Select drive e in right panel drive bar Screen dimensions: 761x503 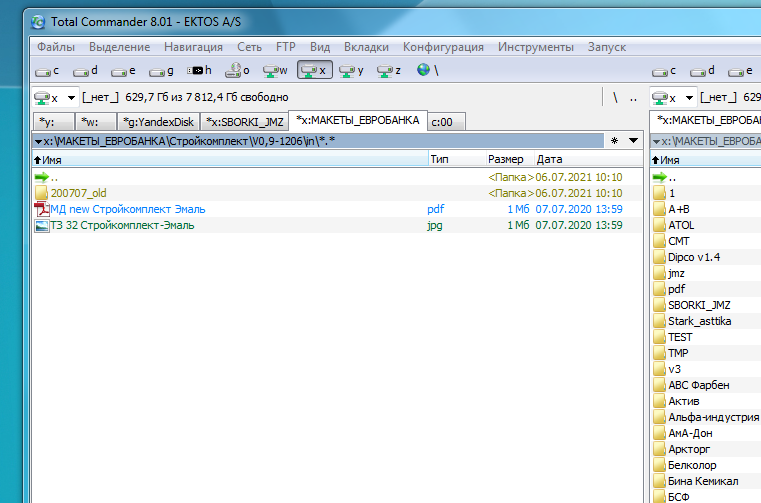(740, 71)
